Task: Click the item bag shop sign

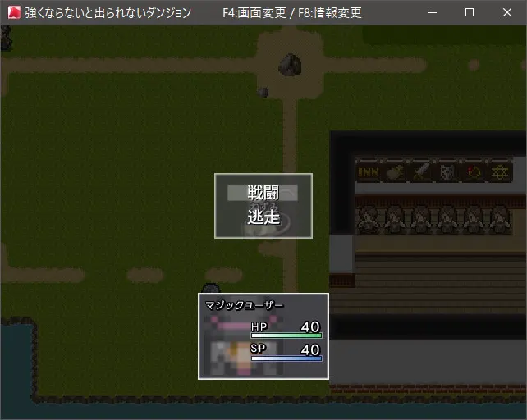Action: click(x=396, y=172)
